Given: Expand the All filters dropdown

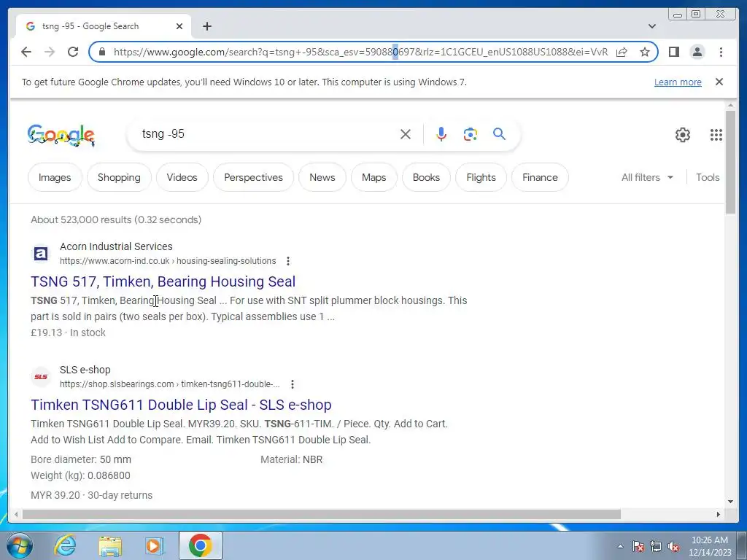Looking at the screenshot, I should (648, 177).
